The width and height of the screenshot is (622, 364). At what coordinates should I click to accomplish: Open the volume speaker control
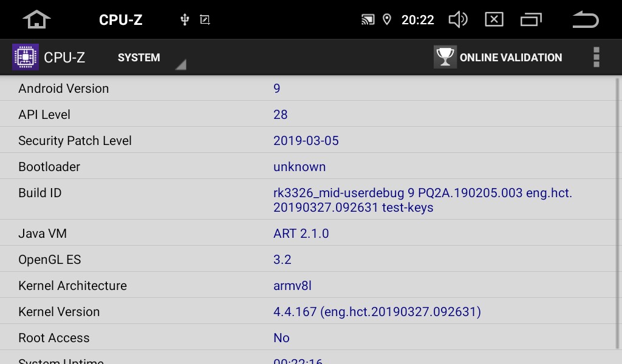point(458,19)
